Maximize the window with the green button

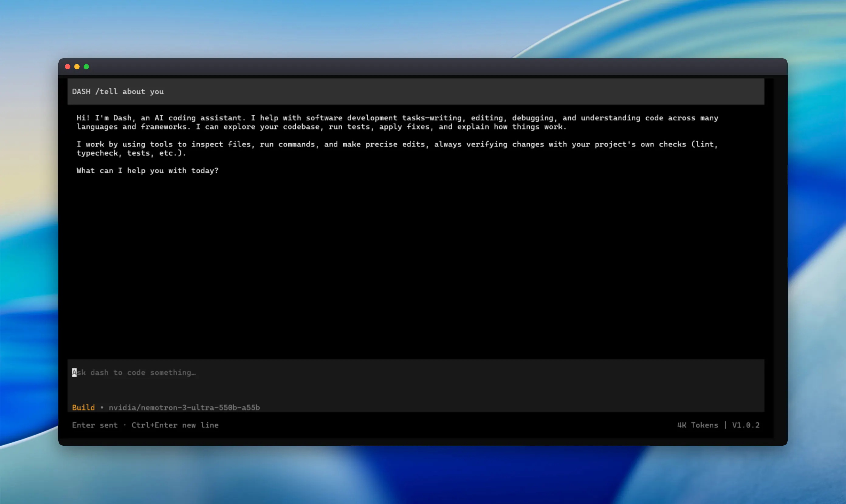click(x=86, y=67)
